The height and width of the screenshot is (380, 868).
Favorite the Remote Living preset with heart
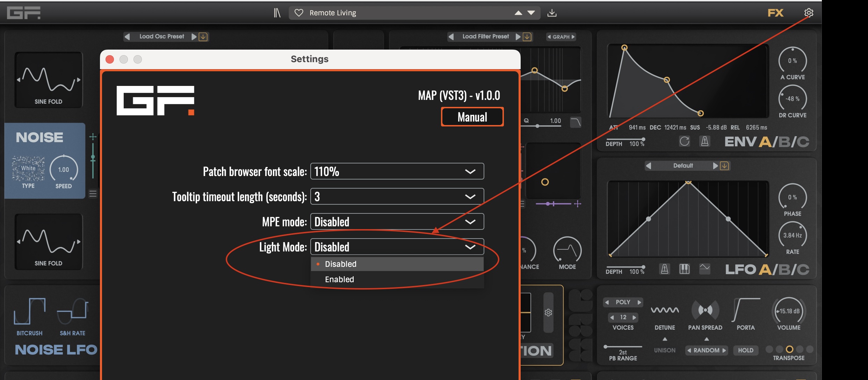pos(299,13)
